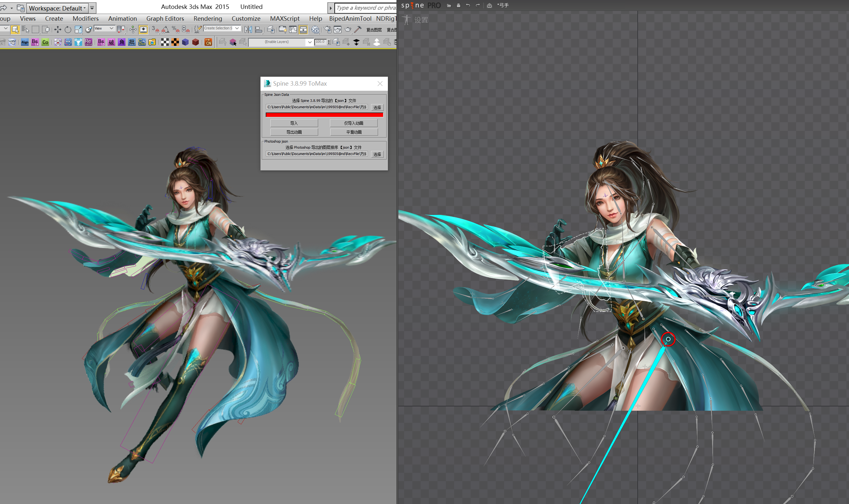Image resolution: width=849 pixels, height=504 pixels.
Task: Select the Select Object tool in 3ds Max
Action: (15, 30)
